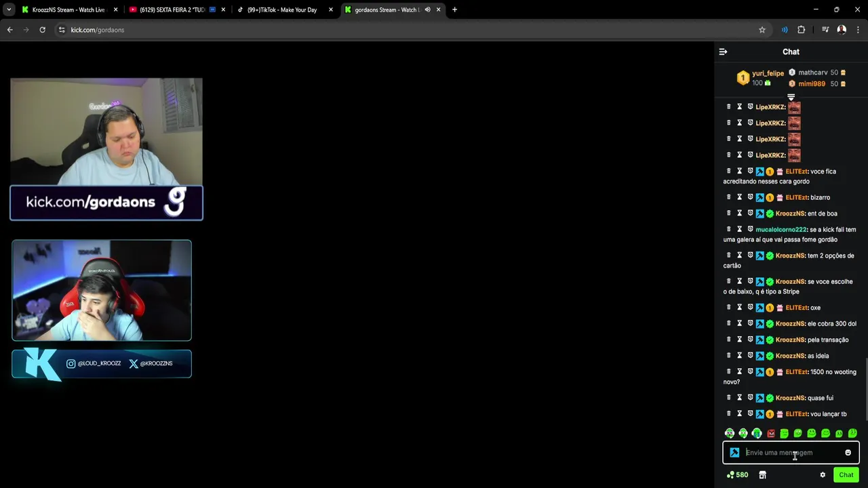The width and height of the screenshot is (868, 488).
Task: Timeout user on 'ent de boa' message
Action: [x=740, y=213]
